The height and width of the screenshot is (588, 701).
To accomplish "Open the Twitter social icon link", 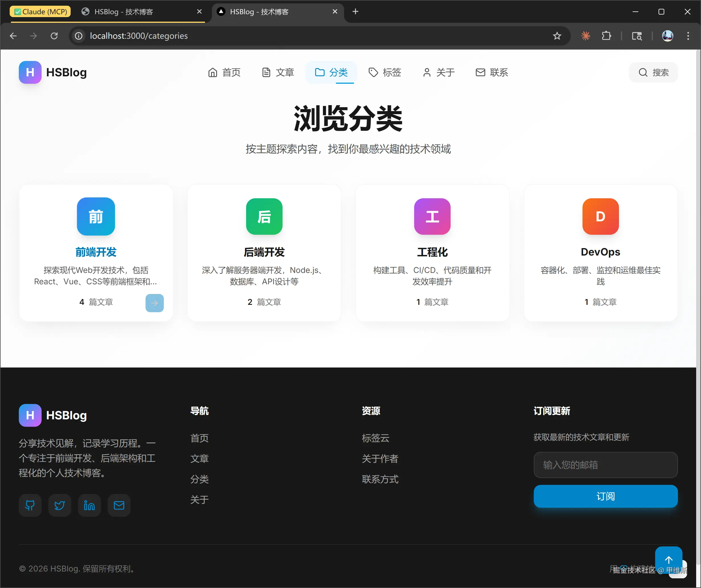I will 60,505.
